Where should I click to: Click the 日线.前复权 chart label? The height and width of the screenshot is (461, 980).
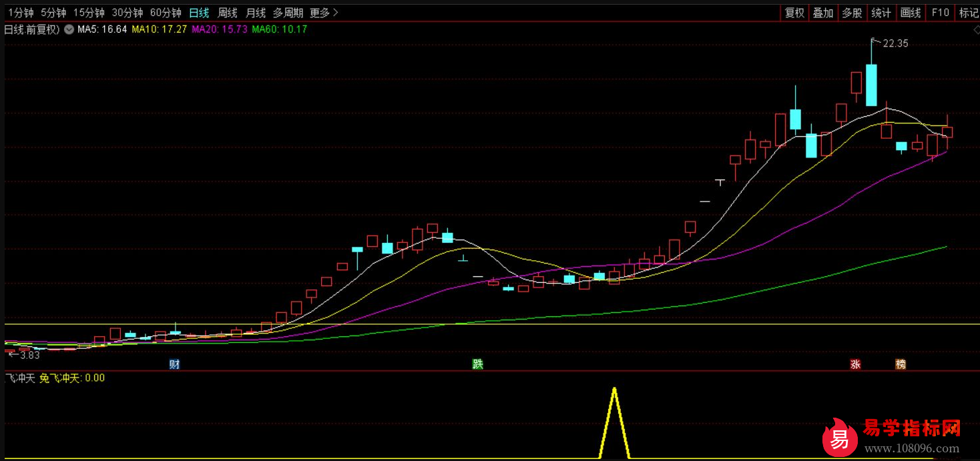(32, 29)
